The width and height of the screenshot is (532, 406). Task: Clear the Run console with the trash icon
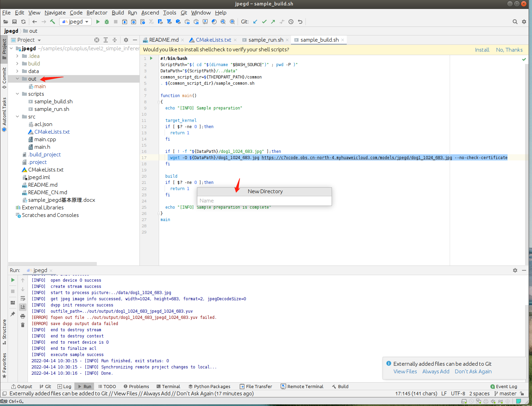click(x=23, y=325)
